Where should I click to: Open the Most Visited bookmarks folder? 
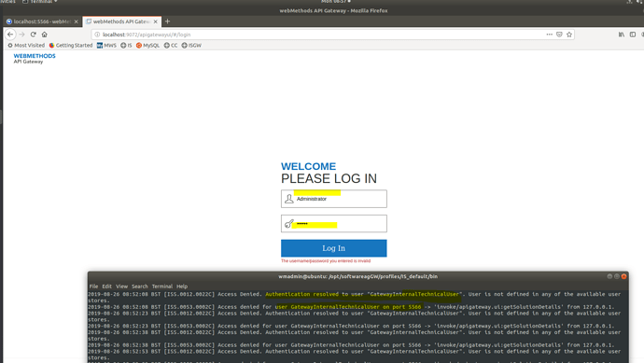click(x=26, y=45)
